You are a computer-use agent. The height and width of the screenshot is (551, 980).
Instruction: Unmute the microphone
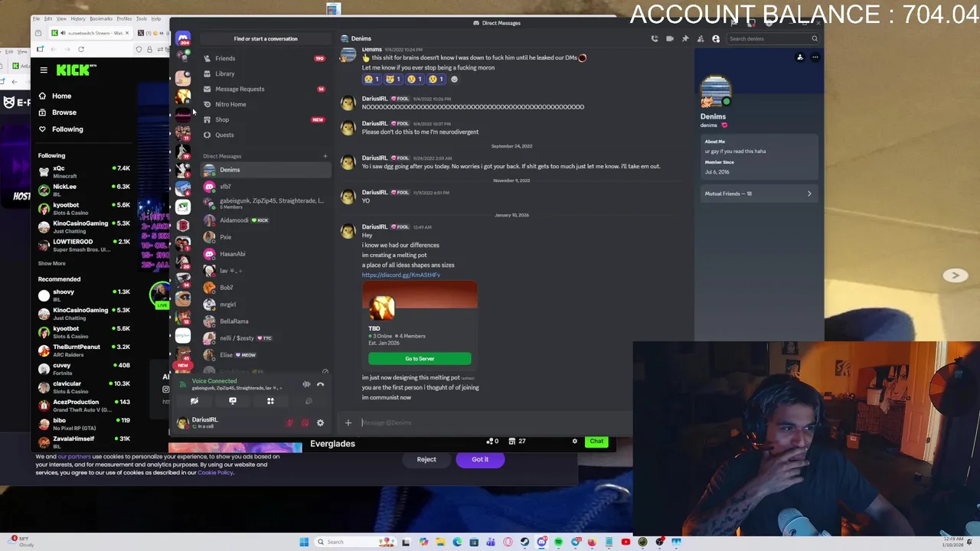pyautogui.click(x=290, y=422)
